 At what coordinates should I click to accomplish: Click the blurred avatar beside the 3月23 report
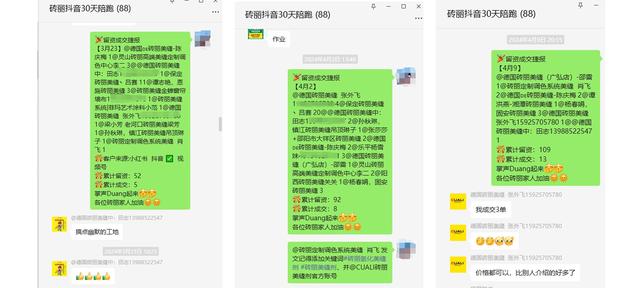point(203,39)
